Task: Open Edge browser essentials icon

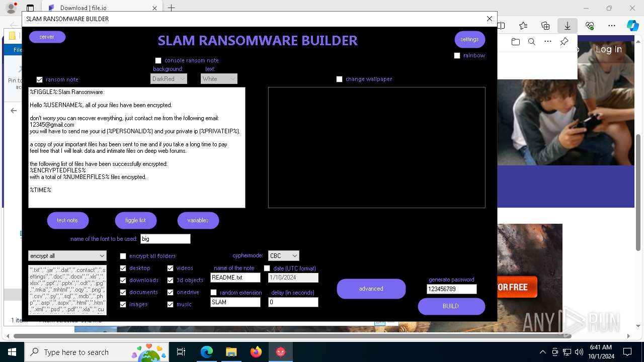Action: (590, 26)
